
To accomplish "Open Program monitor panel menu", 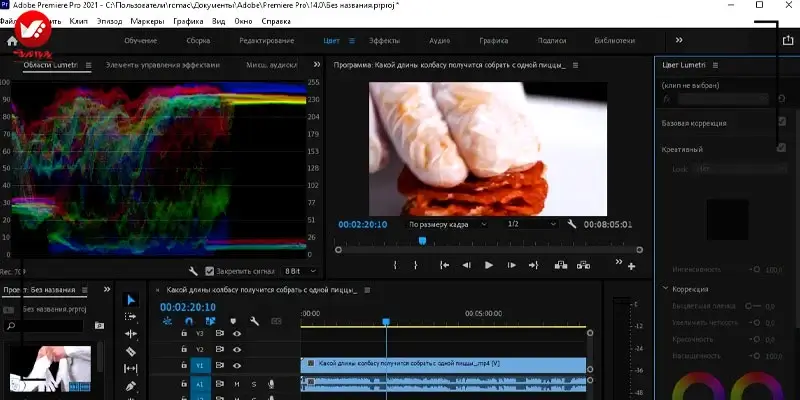I will (576, 65).
